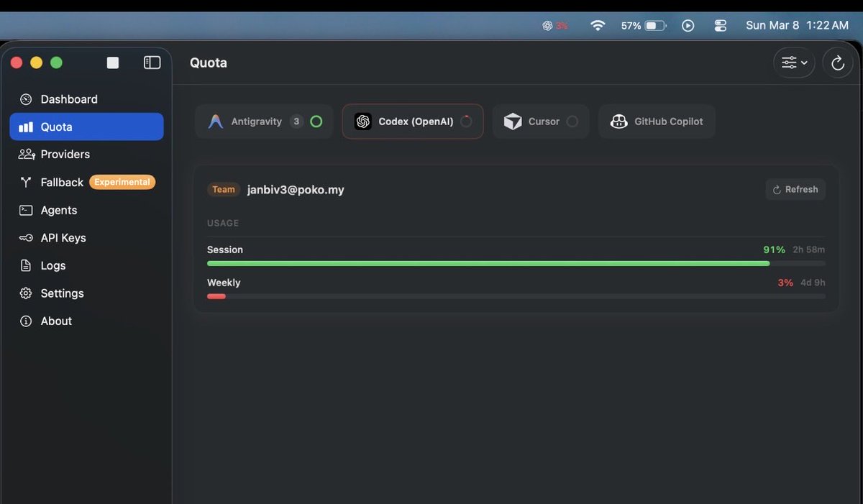
Task: Click the Quota bar chart icon
Action: point(26,127)
